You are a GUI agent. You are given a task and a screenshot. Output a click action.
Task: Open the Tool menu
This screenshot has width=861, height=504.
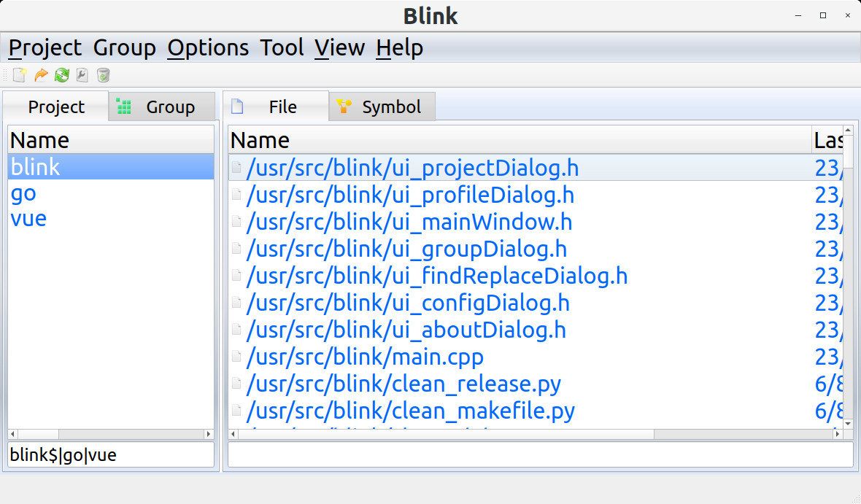(x=282, y=48)
